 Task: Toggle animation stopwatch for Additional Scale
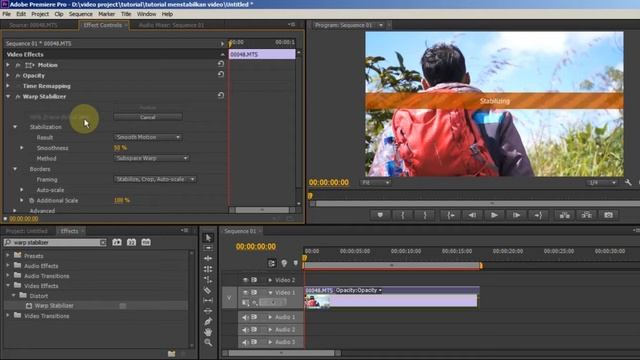point(31,200)
